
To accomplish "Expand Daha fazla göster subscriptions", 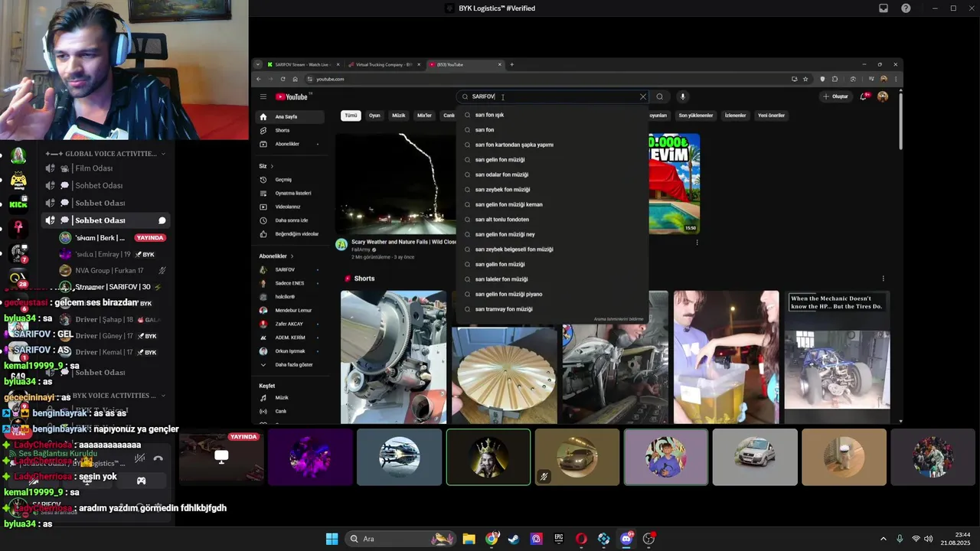I will [x=293, y=364].
